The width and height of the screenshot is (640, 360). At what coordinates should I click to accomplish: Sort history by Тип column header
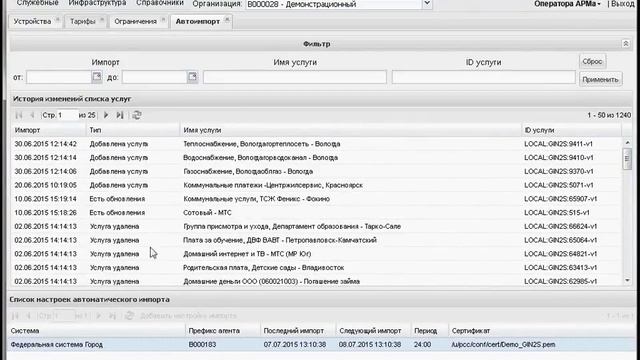coord(133,130)
